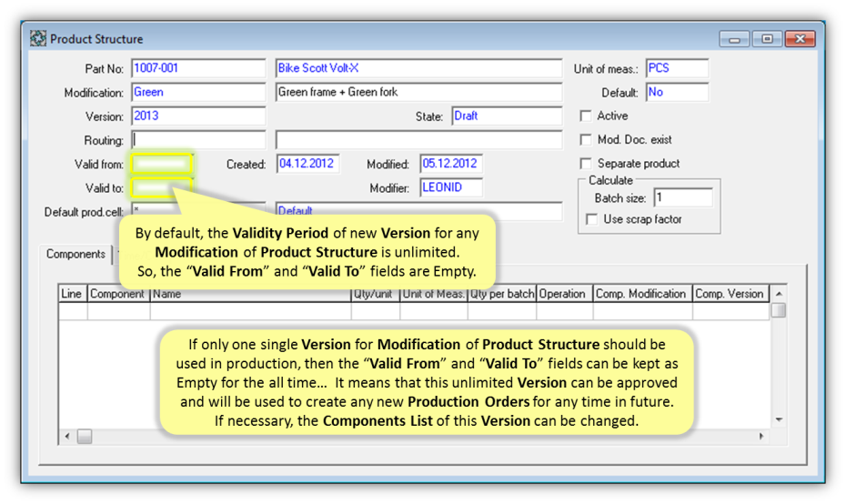
Task: Focus the empty Routing field
Action: [x=197, y=140]
